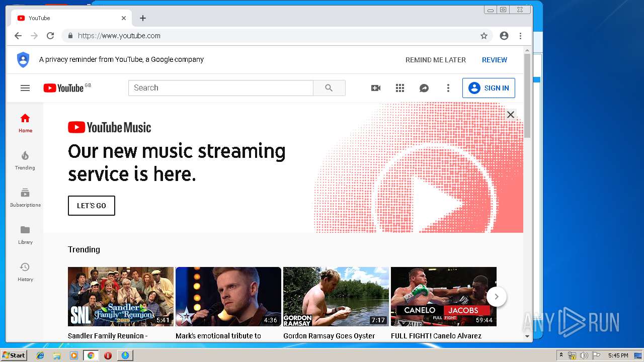Open the YouTube hamburger guide menu
This screenshot has width=644, height=362.
pos(25,88)
